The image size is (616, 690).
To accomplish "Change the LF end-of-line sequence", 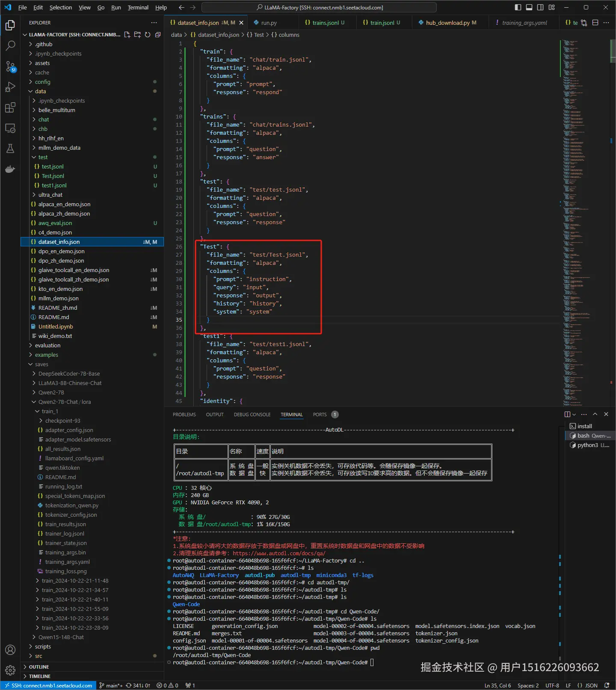I will [x=568, y=685].
